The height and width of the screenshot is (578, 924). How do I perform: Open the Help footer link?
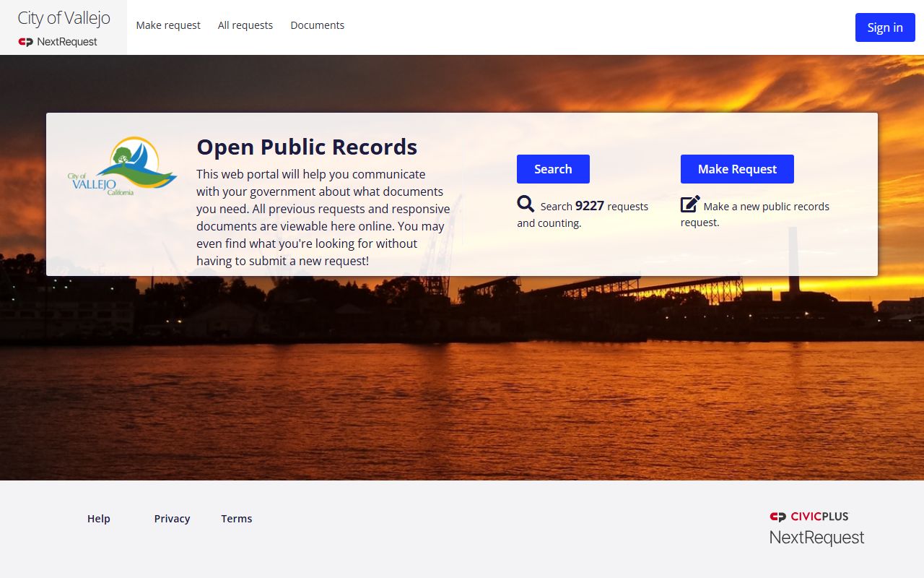point(99,519)
